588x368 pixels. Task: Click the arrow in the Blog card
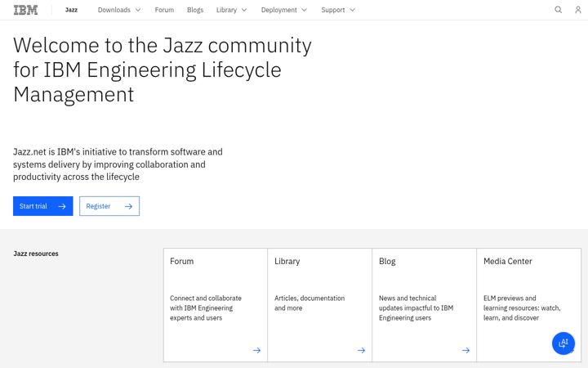[465, 350]
